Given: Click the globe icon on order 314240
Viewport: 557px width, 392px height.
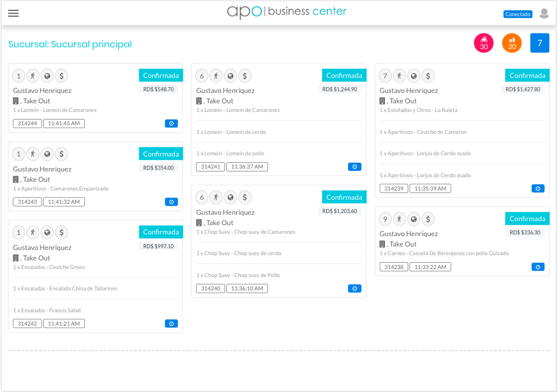Looking at the screenshot, I should point(230,197).
